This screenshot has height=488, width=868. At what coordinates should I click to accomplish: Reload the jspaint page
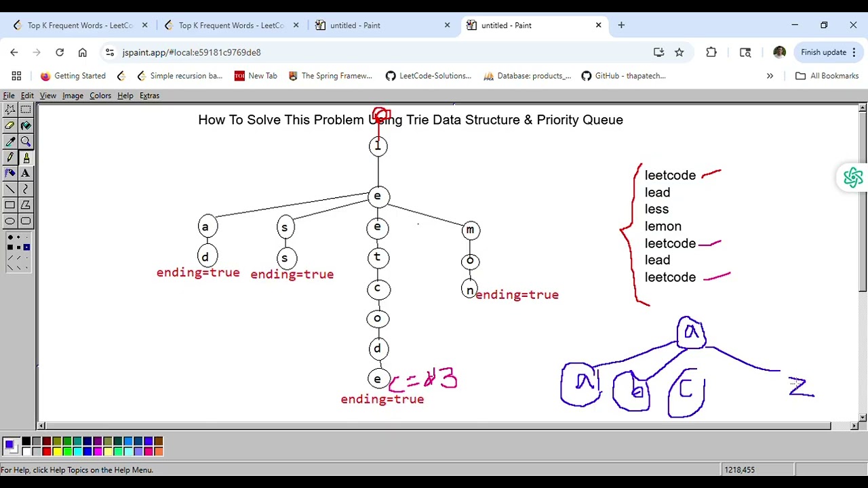[60, 52]
